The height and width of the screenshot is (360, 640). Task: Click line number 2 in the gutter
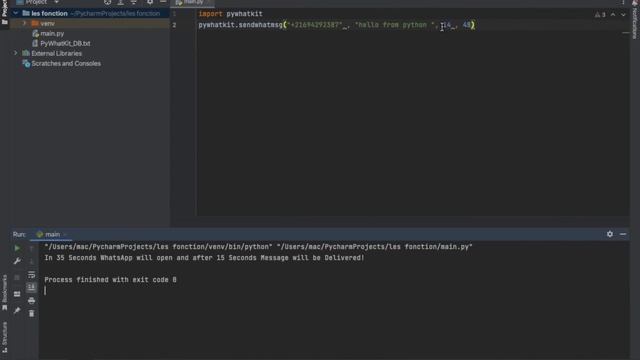pyautogui.click(x=174, y=25)
